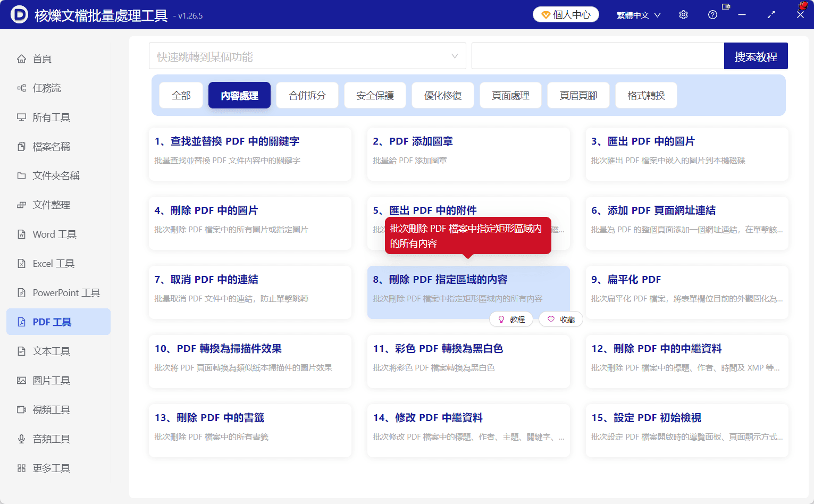Image resolution: width=814 pixels, height=504 pixels.
Task: Open the PDF 添加圖章 card
Action: point(468,154)
